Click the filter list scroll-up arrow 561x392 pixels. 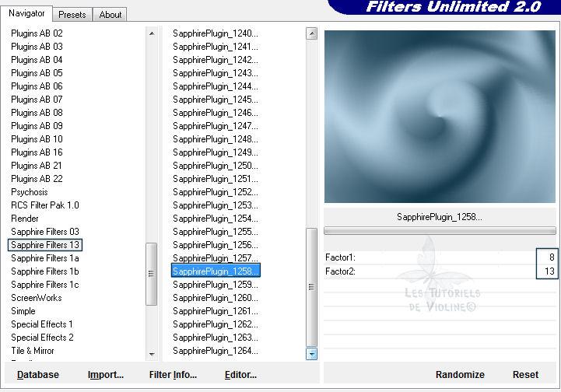coord(312,33)
